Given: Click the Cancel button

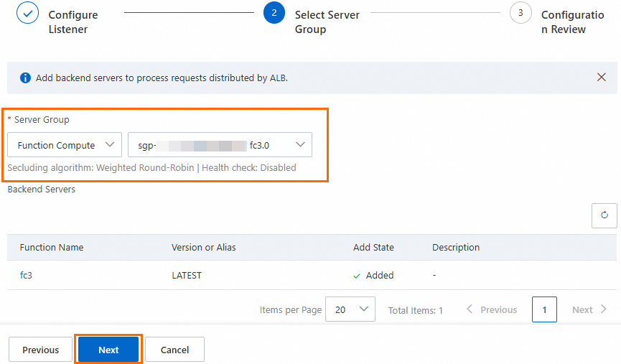Looking at the screenshot, I should click(x=174, y=350).
